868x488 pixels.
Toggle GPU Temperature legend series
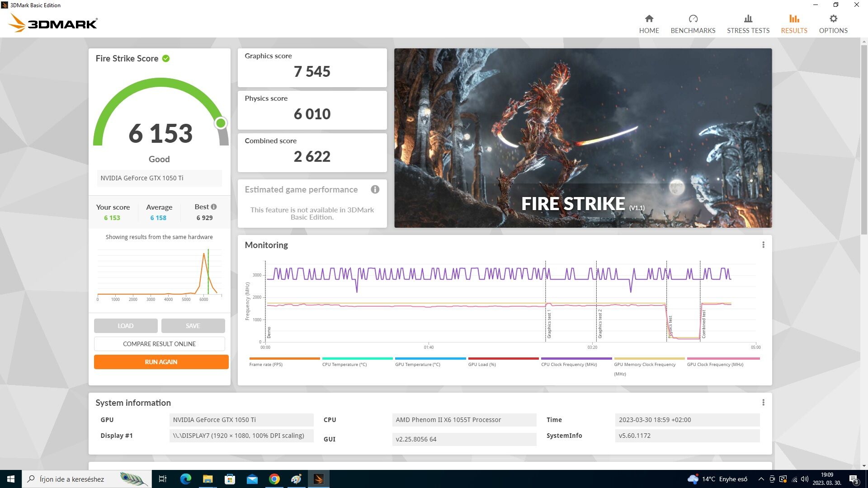(x=417, y=364)
